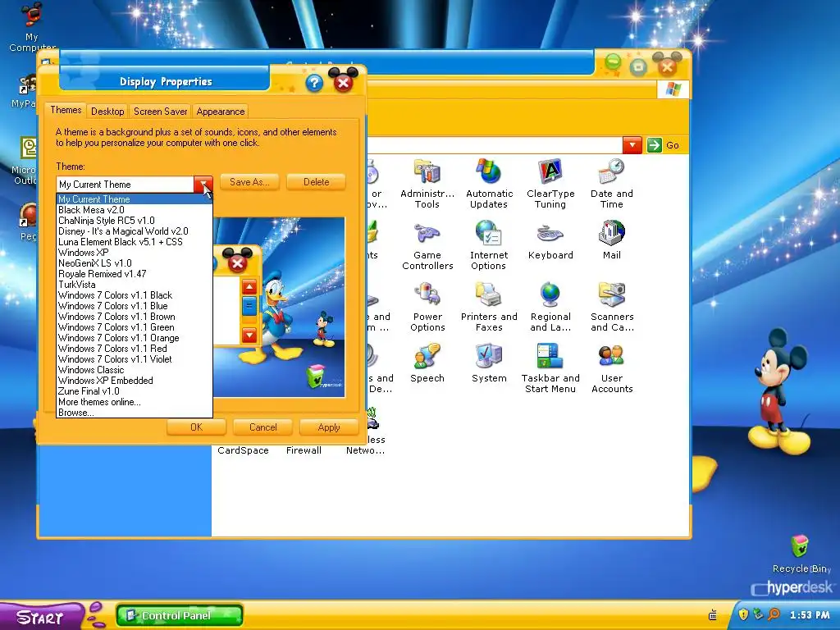Open Automatic Updates applet
Image resolution: width=840 pixels, height=630 pixels.
489,183
